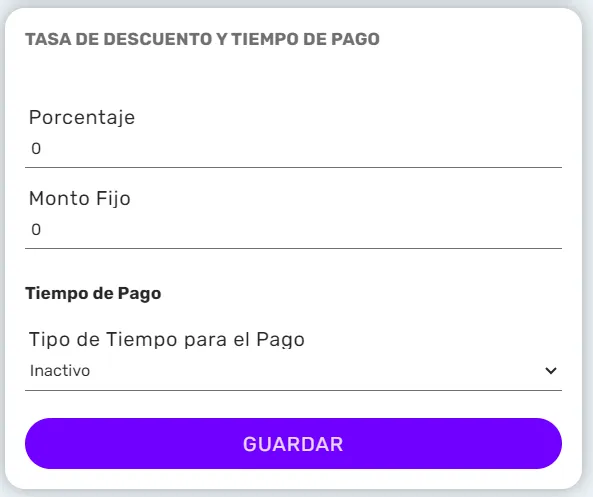Focus the Porcentaje input field
The height and width of the screenshot is (497, 593).
pyautogui.click(x=293, y=149)
